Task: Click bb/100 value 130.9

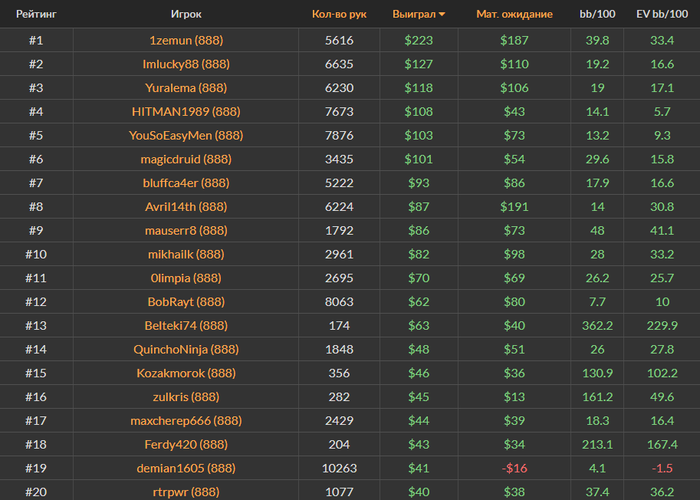Action: point(597,373)
